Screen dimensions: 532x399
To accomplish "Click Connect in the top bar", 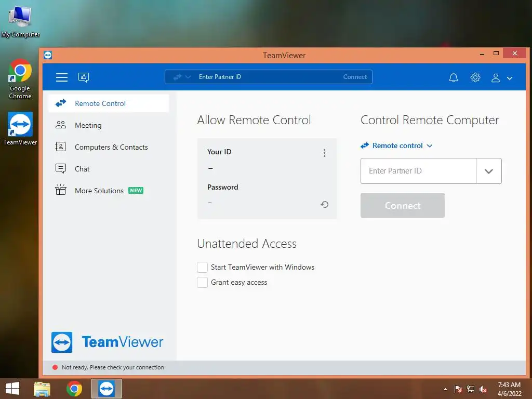I will [355, 77].
